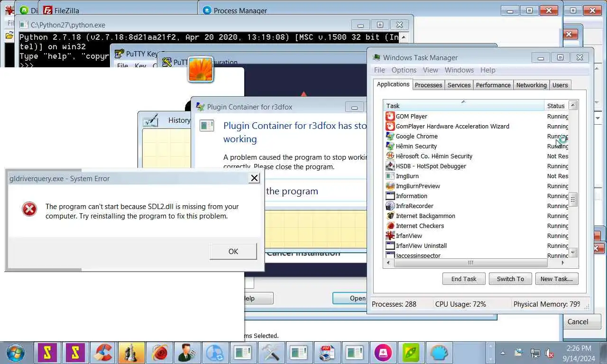Show hidden system tray icons
The height and width of the screenshot is (364, 607).
(503, 353)
